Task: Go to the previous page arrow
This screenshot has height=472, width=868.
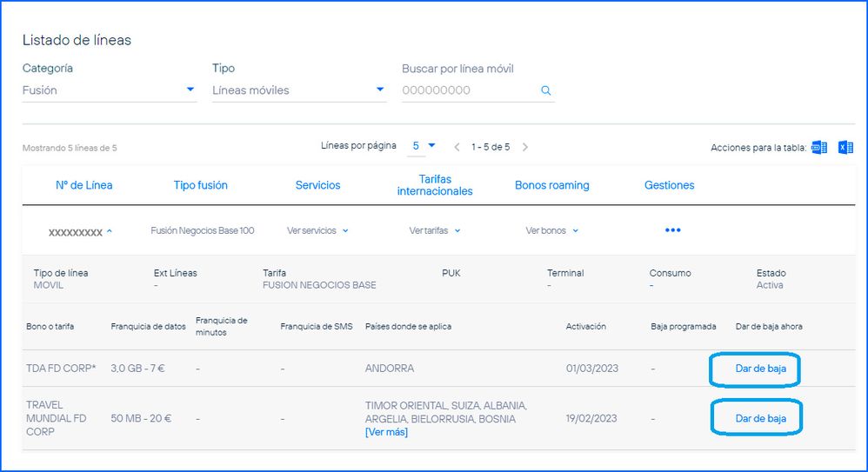Action: [458, 147]
